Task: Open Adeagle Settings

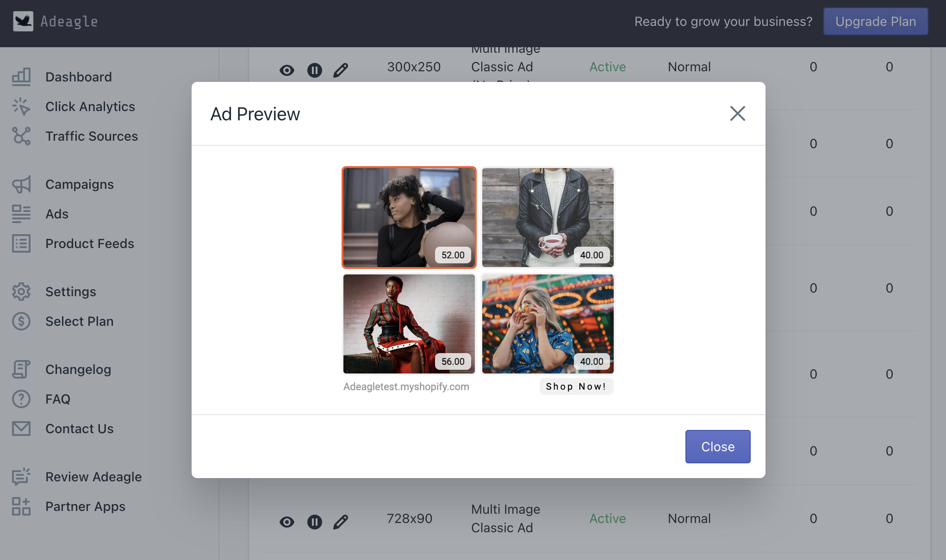Action: (70, 292)
